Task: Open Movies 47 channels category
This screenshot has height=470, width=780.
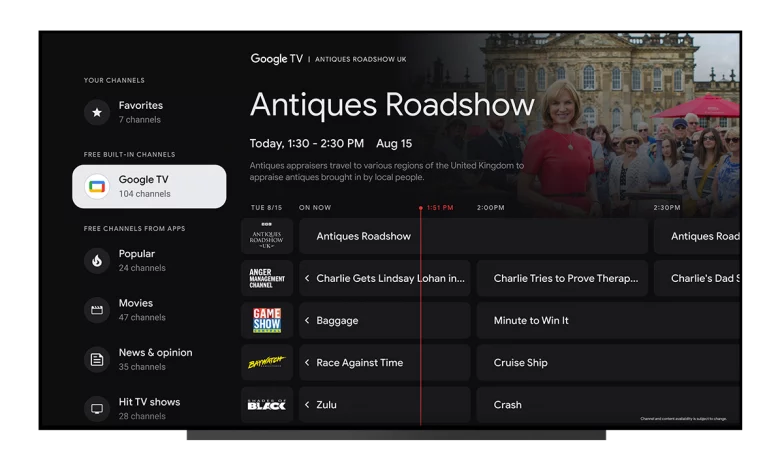Action: (x=149, y=310)
